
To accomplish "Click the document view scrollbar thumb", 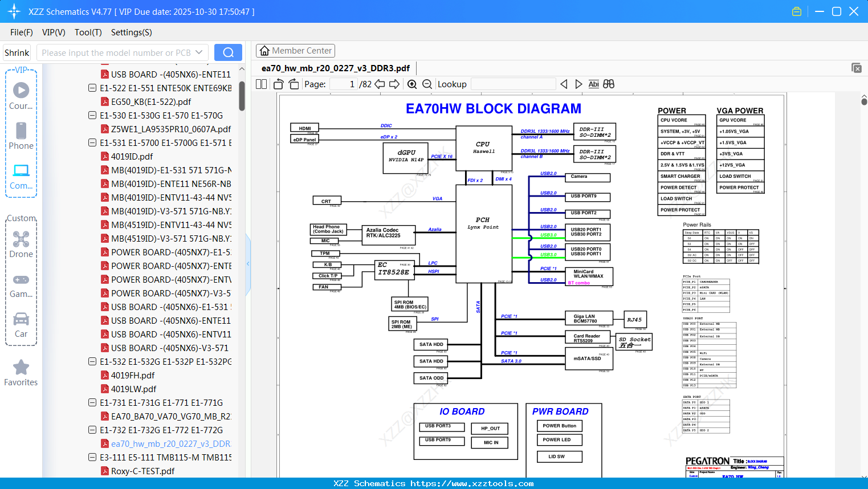I will tap(864, 101).
